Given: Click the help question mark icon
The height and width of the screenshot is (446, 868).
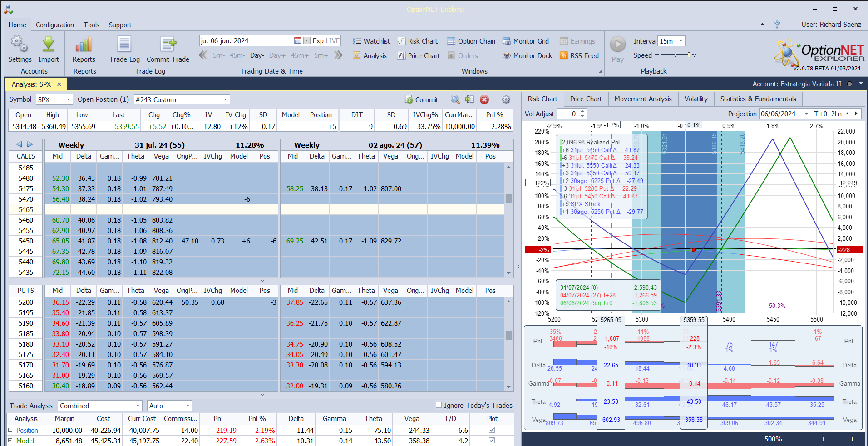Looking at the screenshot, I should [777, 25].
